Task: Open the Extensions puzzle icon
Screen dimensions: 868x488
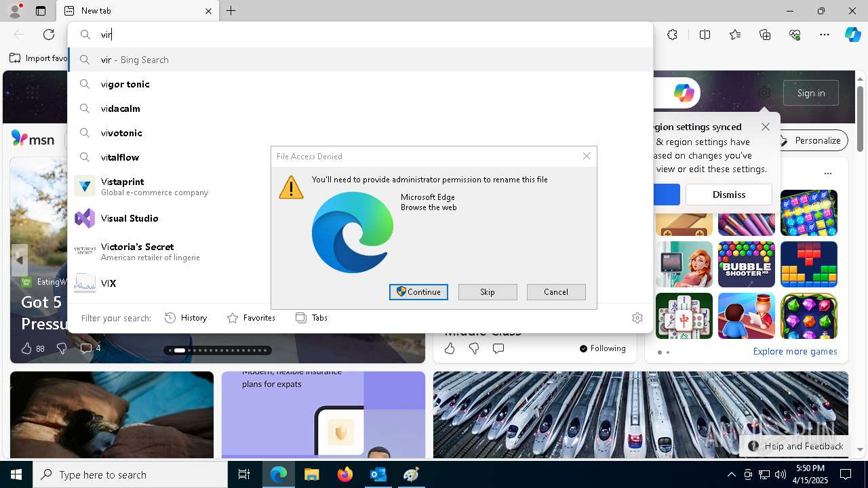Action: pos(672,35)
